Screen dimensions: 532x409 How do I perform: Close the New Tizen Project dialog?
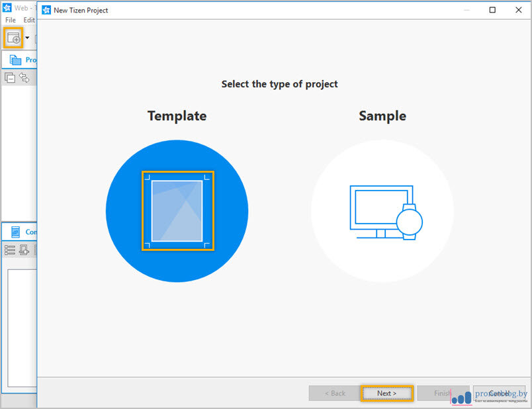[x=518, y=10]
